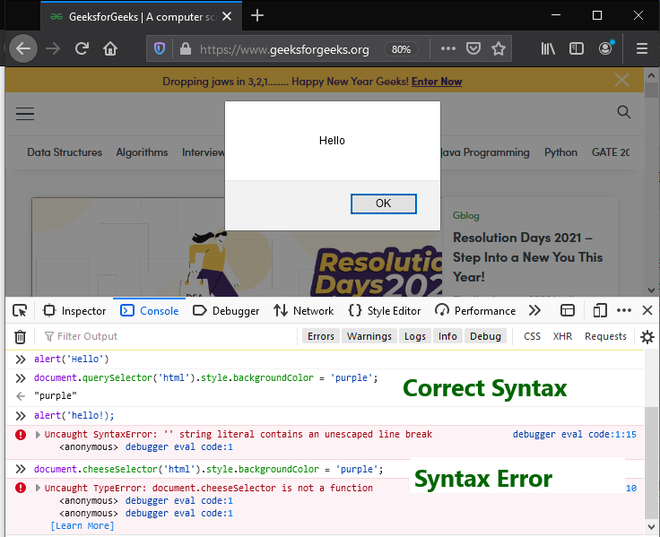Open a new browser tab
The height and width of the screenshot is (537, 660).
tap(257, 16)
